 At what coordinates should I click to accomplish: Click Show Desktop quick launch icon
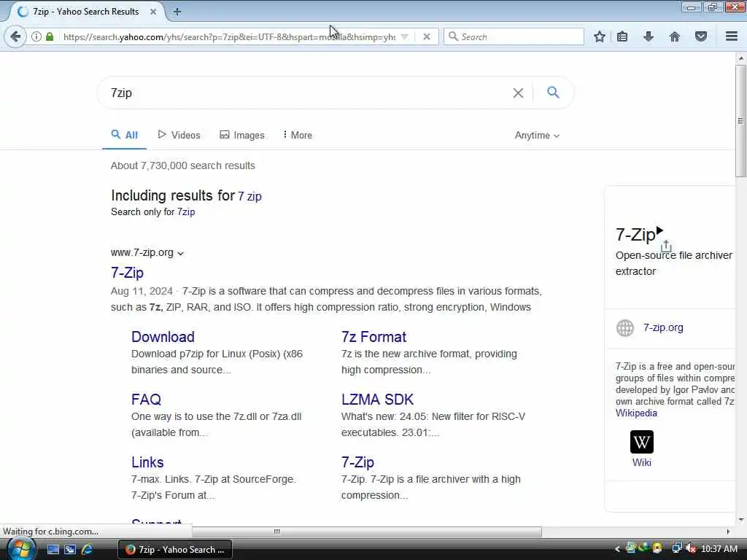(x=53, y=550)
